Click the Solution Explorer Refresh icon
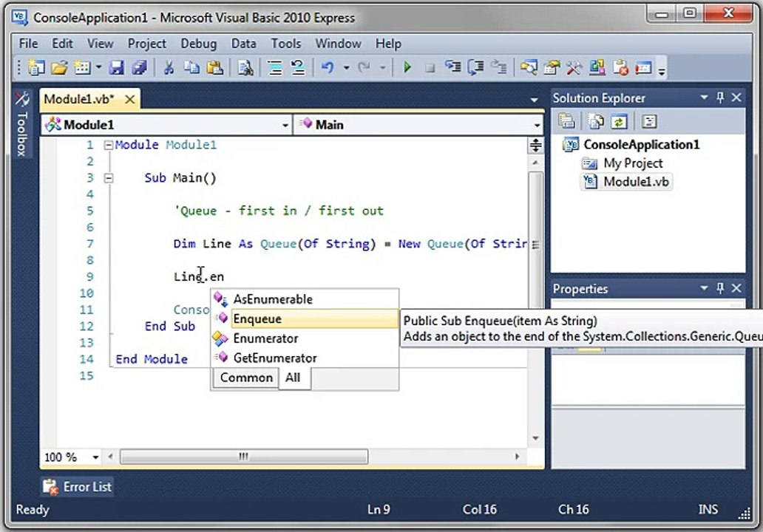Screen dimensions: 763x532 coord(619,120)
